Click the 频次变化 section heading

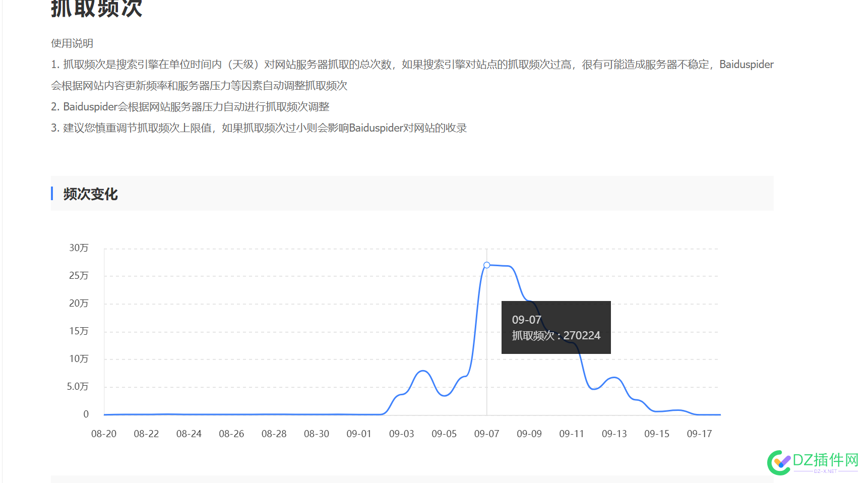pos(91,194)
